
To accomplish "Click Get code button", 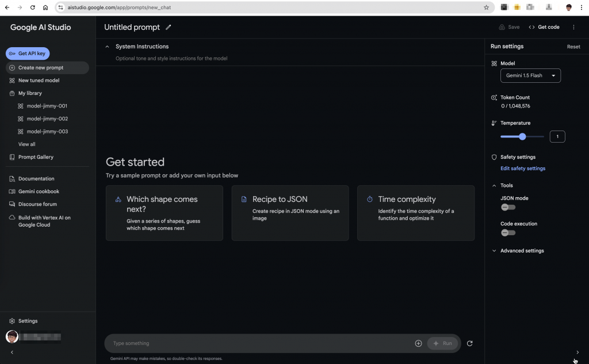I will [x=544, y=27].
